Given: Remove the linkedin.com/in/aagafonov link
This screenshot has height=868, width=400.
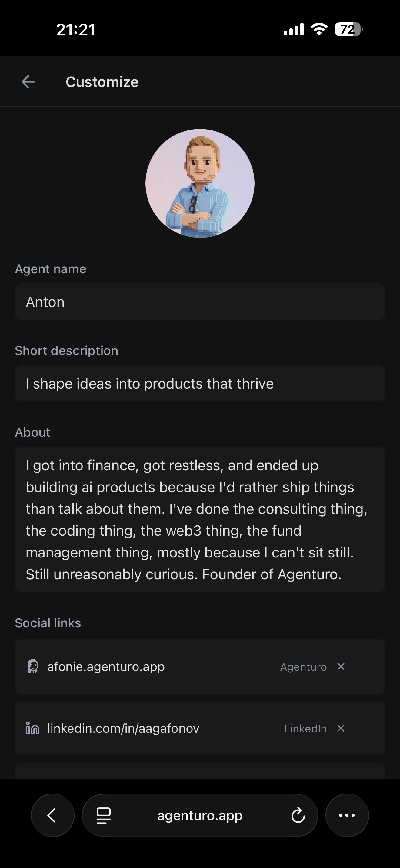Looking at the screenshot, I should [341, 728].
